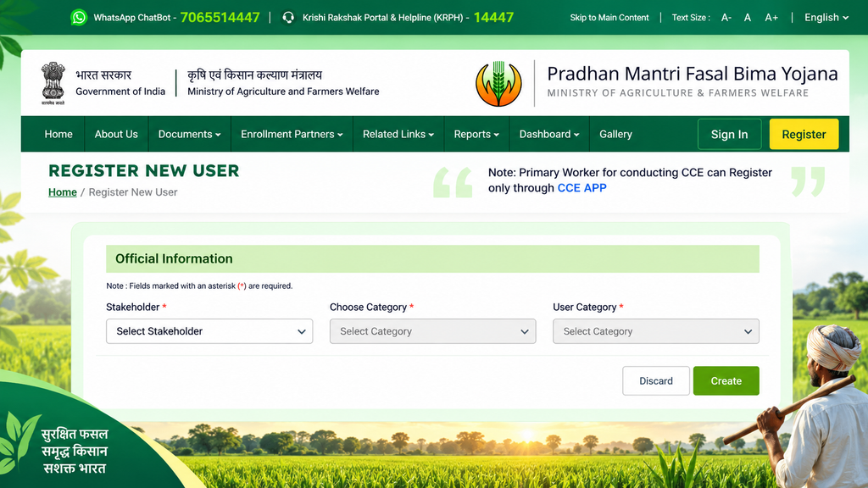
Task: Click the Sign In button
Action: [729, 134]
